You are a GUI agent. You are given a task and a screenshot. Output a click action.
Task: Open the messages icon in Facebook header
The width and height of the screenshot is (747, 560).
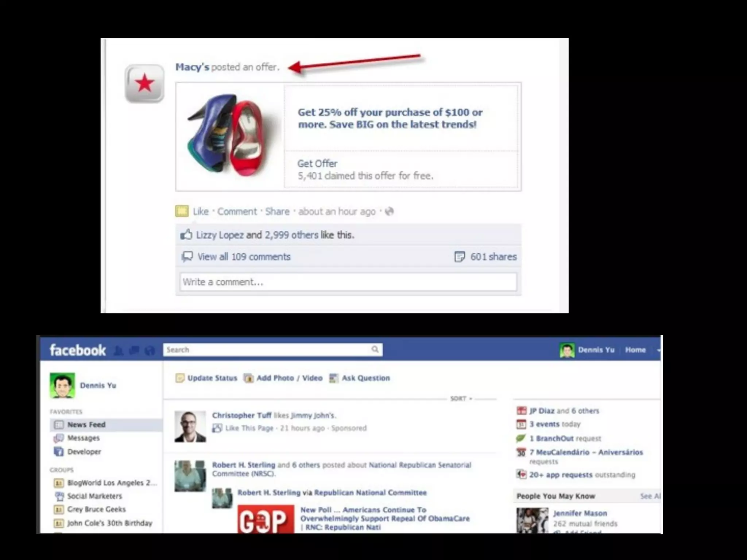134,350
